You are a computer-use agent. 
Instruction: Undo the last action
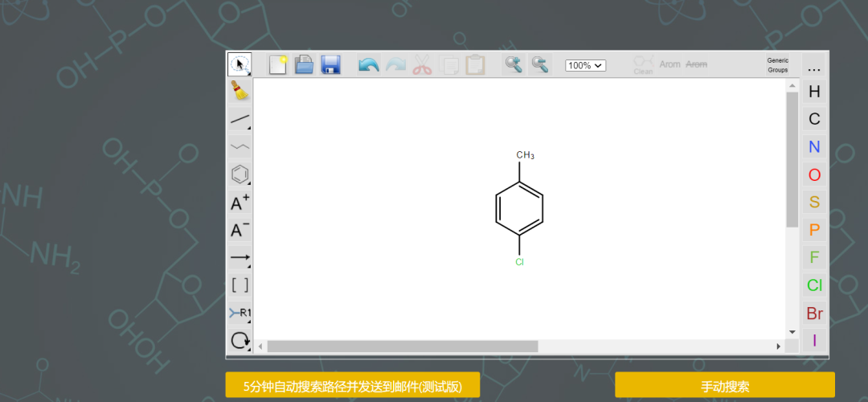(x=369, y=64)
